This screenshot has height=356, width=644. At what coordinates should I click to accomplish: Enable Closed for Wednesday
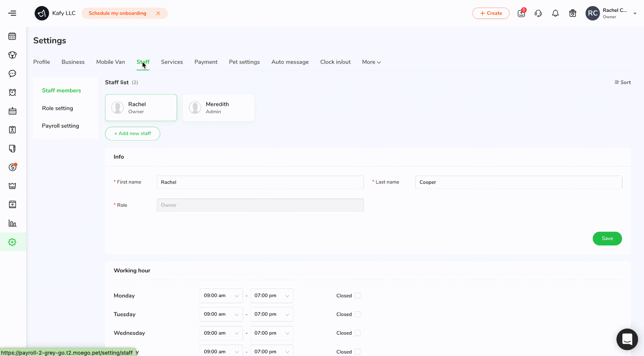point(358,333)
